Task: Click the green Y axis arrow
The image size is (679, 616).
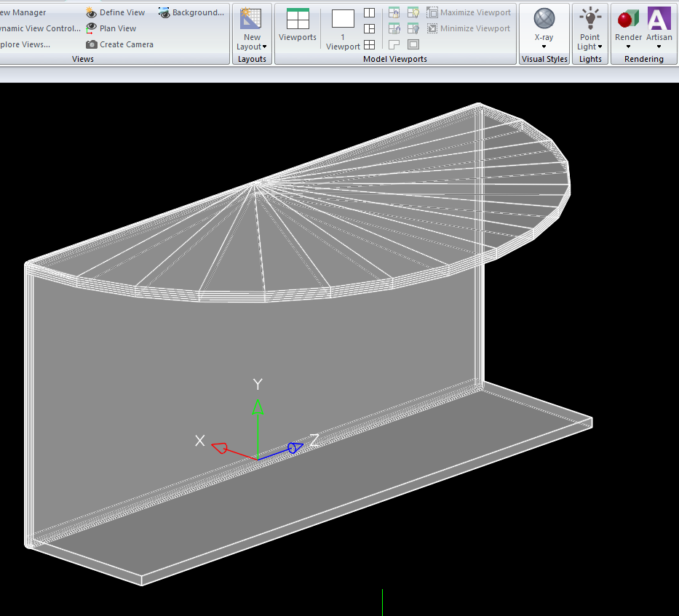Action: click(x=258, y=407)
